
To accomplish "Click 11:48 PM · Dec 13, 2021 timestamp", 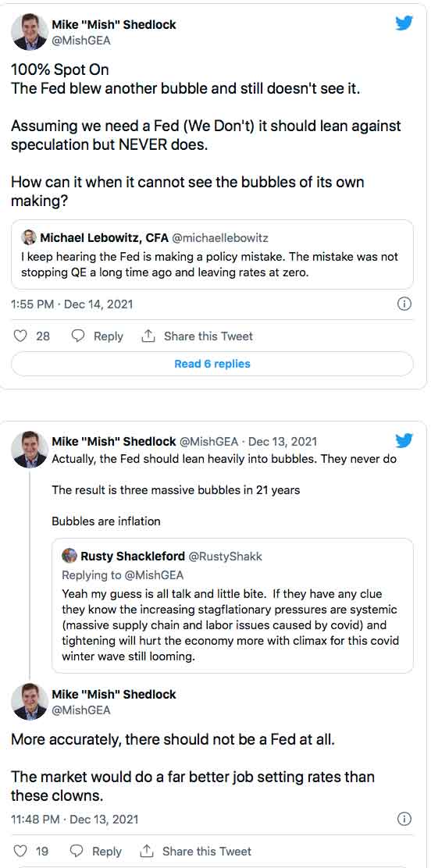I will pos(75,819).
